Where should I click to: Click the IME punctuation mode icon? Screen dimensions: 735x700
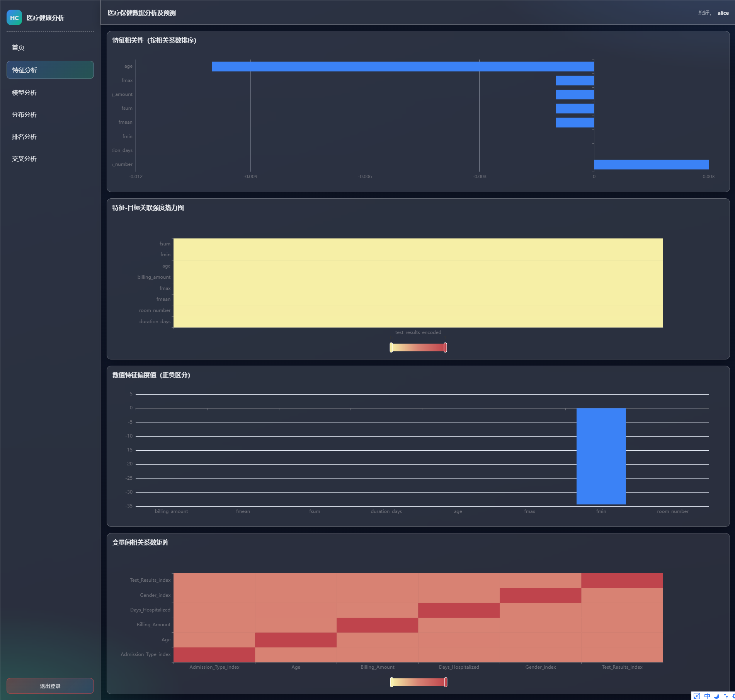pos(725,696)
